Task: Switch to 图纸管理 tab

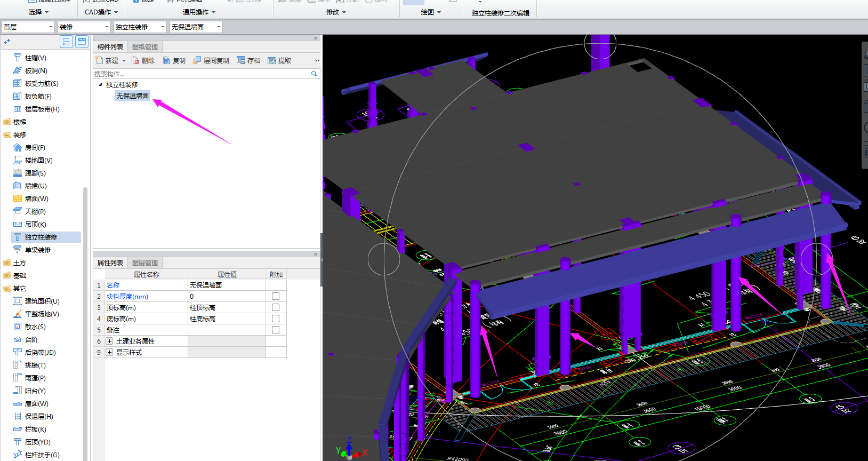Action: coord(145,46)
